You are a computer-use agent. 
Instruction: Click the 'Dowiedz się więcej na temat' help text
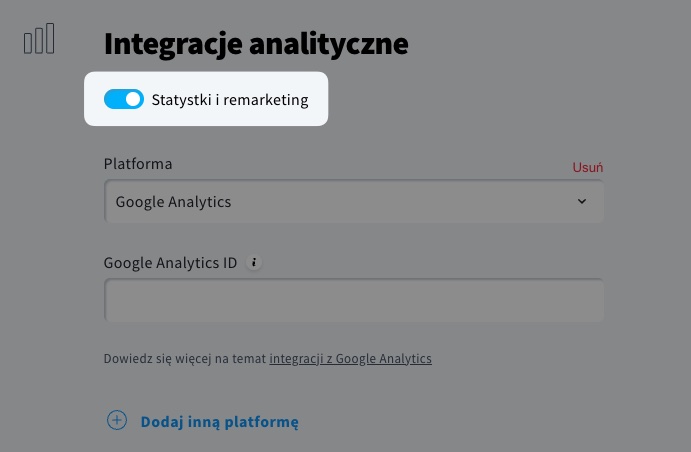(185, 358)
